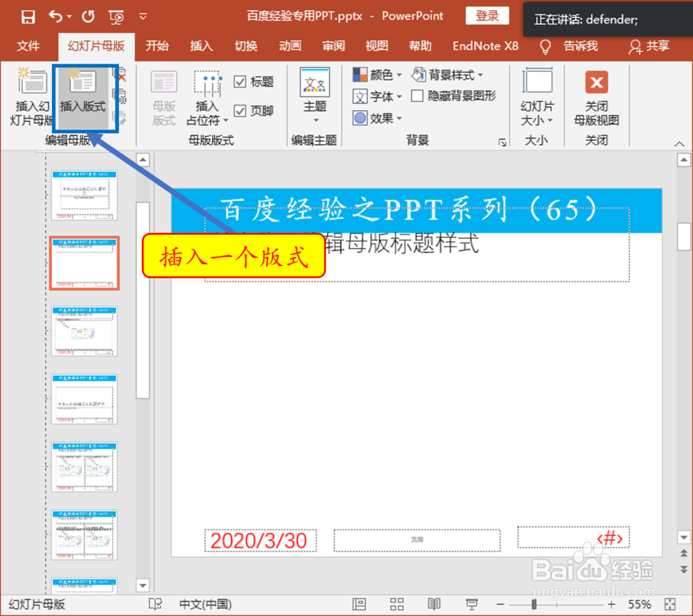Select the first layout thumbnail in the pane
The image size is (693, 616).
pos(85,195)
